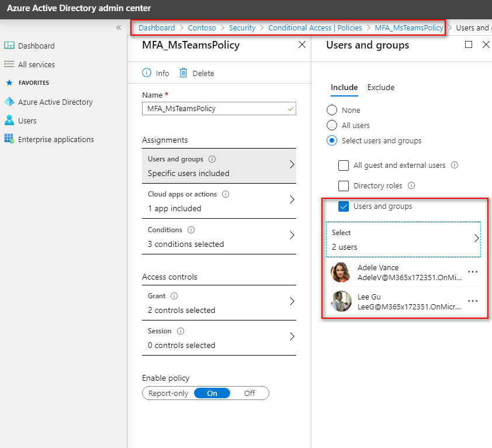Open Azure Active Directory from favorites

[x=56, y=102]
